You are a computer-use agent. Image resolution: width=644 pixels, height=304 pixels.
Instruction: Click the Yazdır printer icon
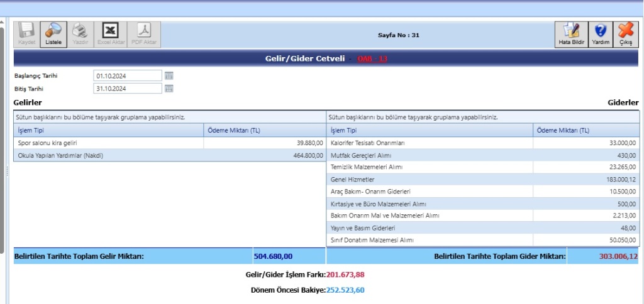[80, 34]
